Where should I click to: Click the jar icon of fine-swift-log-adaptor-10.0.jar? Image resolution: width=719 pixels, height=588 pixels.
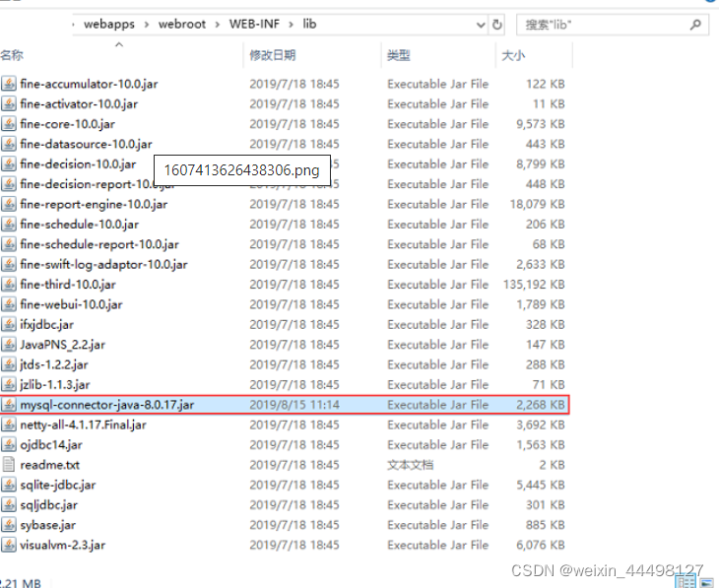click(8, 264)
